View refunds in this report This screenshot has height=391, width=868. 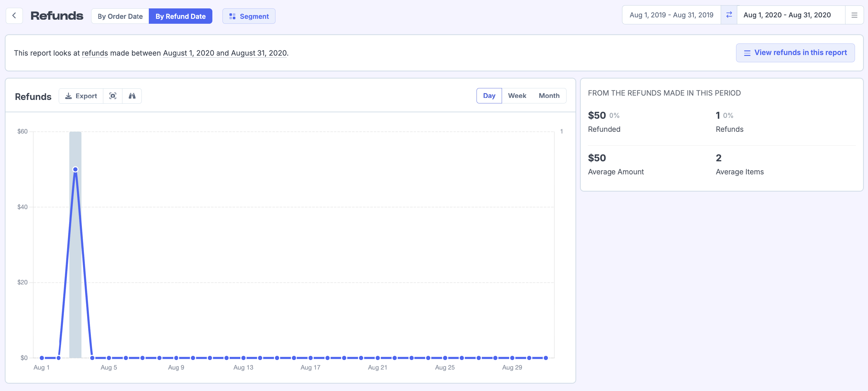(x=795, y=53)
